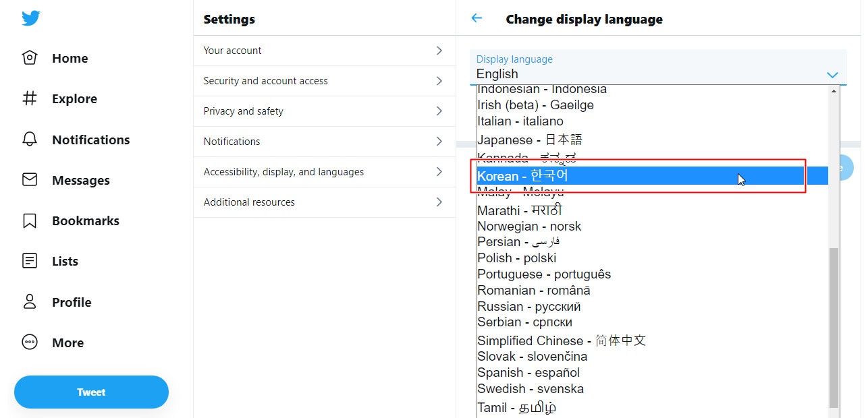Click the Notifications bell icon
This screenshot has width=868, height=418.
tap(30, 140)
